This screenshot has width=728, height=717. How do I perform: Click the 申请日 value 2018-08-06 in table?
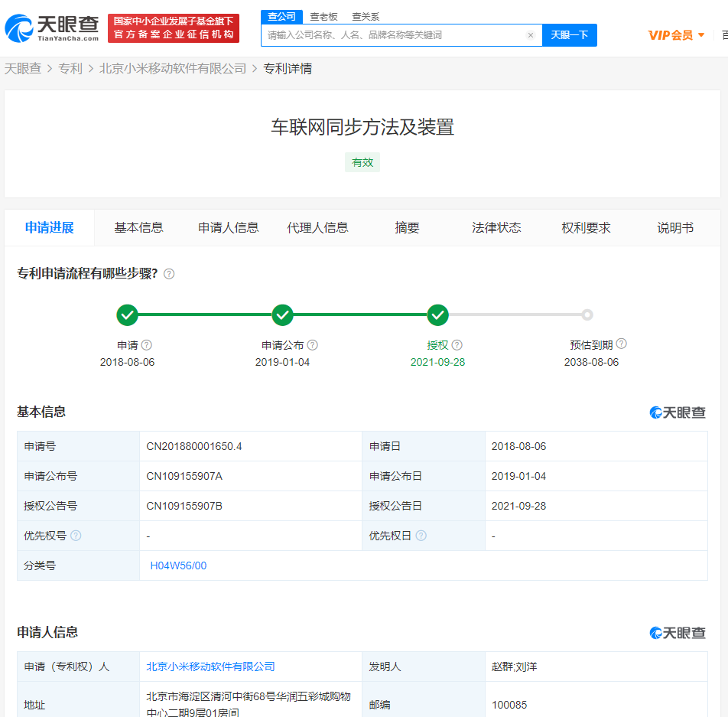(x=518, y=446)
